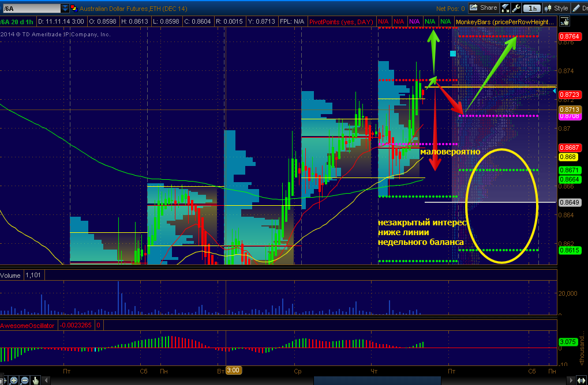Click the bottom-right chart scroll icon
Viewport: 588px width, 385px height.
tap(581, 380)
